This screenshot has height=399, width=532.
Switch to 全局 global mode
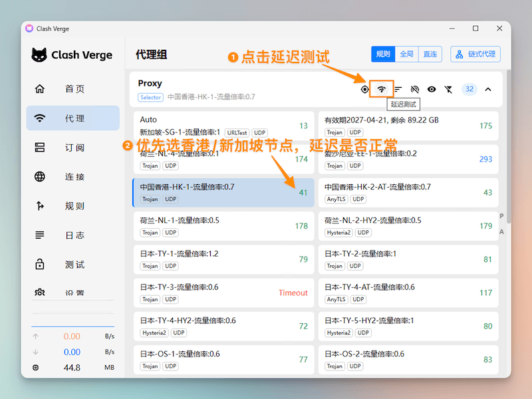pyautogui.click(x=406, y=54)
